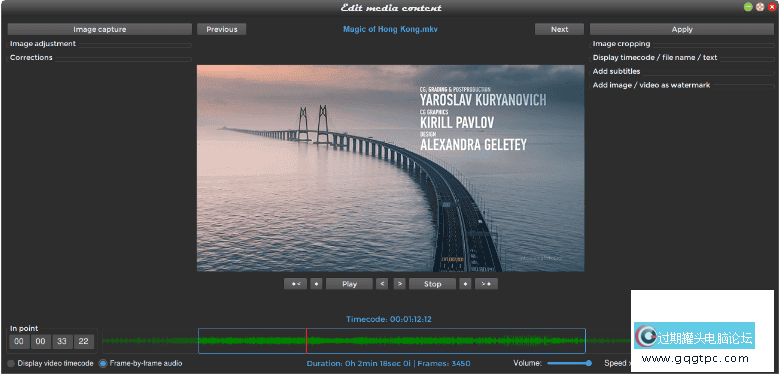Start playback with the Play button
779x377 pixels.
click(349, 284)
